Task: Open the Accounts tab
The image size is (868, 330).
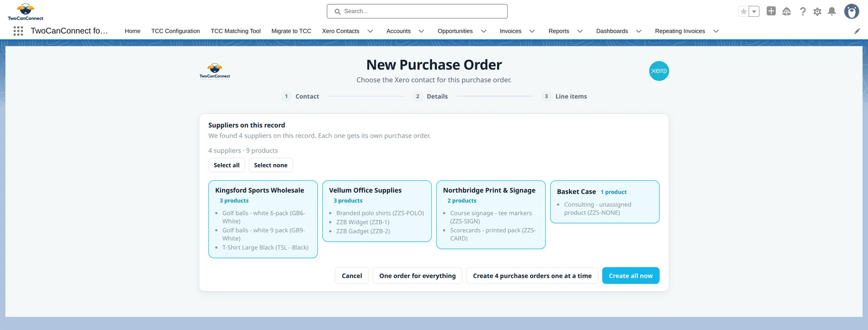Action: tap(398, 31)
